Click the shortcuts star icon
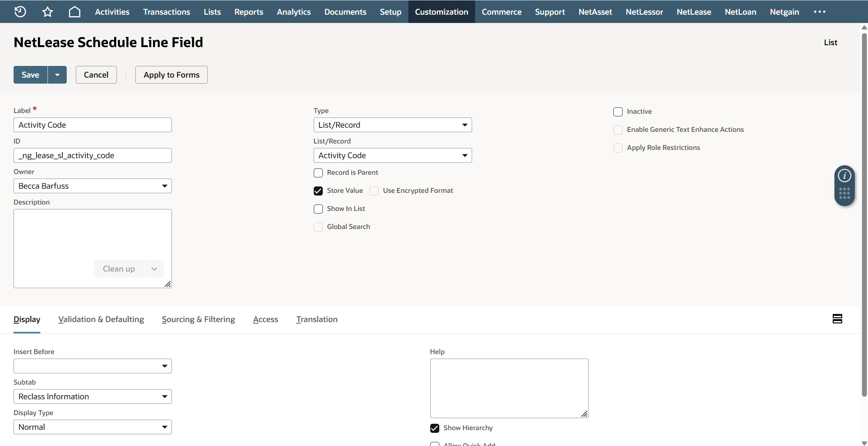Viewport: 868px width, 446px height. click(48, 12)
